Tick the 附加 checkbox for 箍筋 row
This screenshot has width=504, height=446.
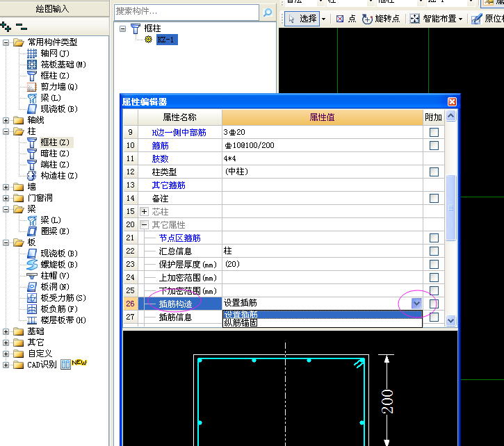[x=434, y=145]
